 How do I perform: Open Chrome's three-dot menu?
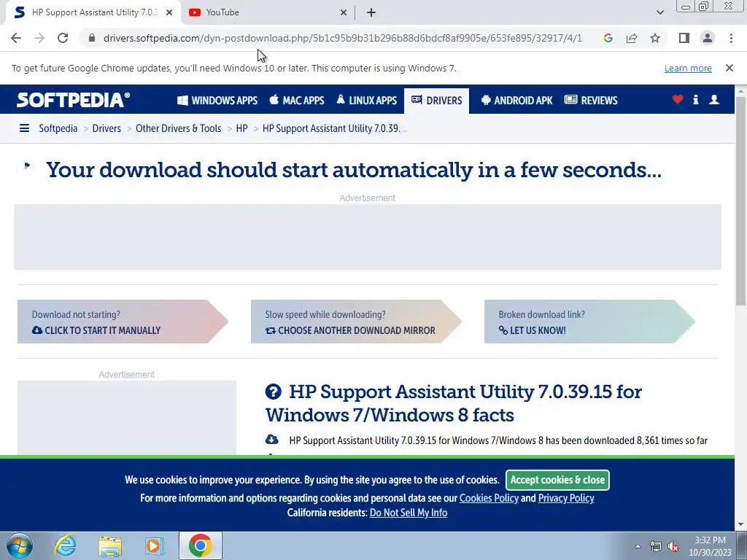[x=731, y=38]
